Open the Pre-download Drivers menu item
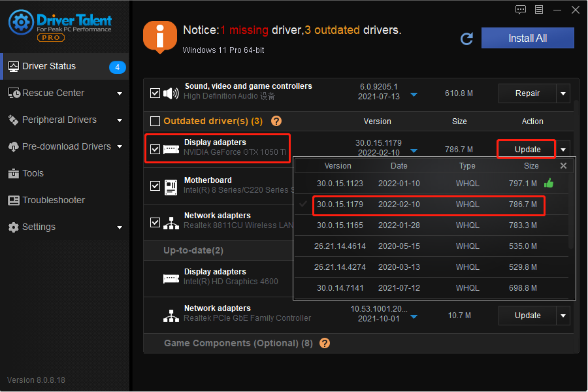This screenshot has width=588, height=392. [x=65, y=146]
